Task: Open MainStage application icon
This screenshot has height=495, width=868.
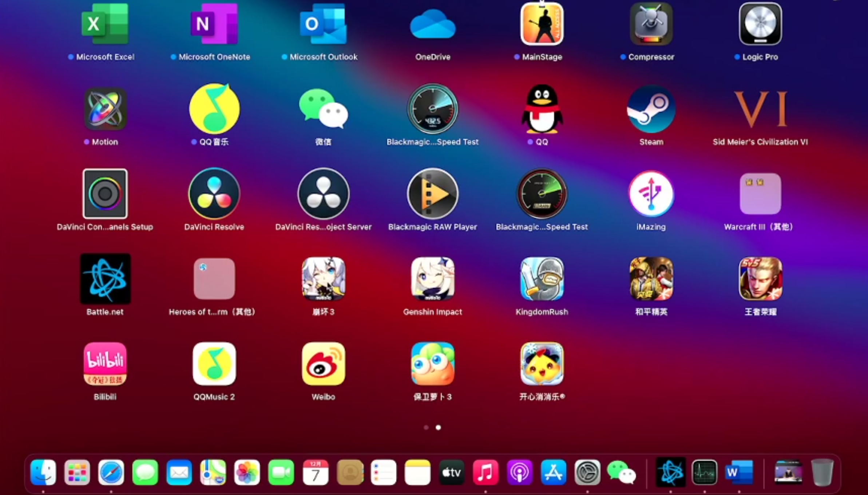Action: 542,24
